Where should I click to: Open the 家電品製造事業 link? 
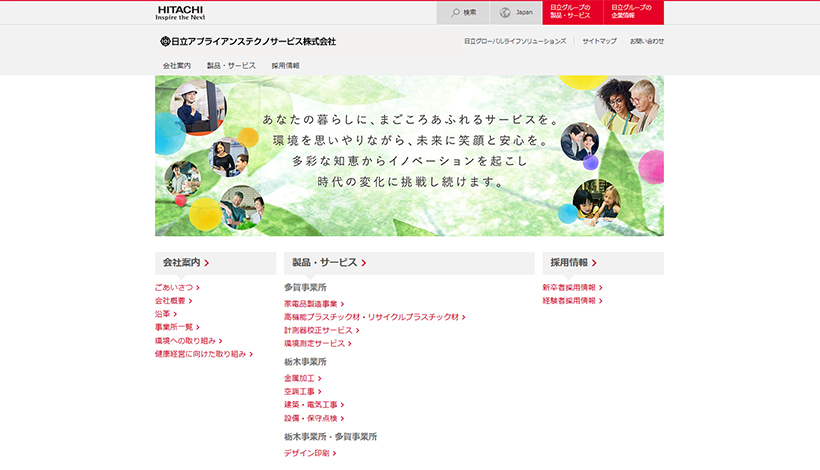click(314, 304)
